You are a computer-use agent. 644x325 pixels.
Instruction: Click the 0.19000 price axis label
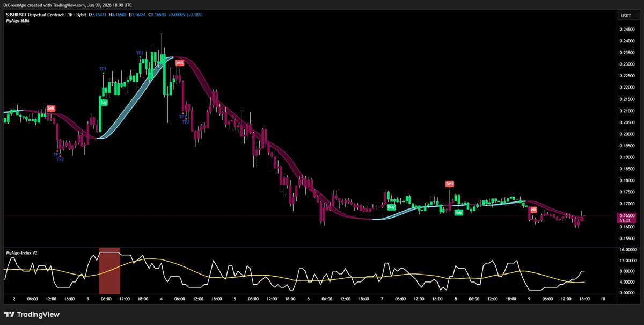[x=628, y=157]
